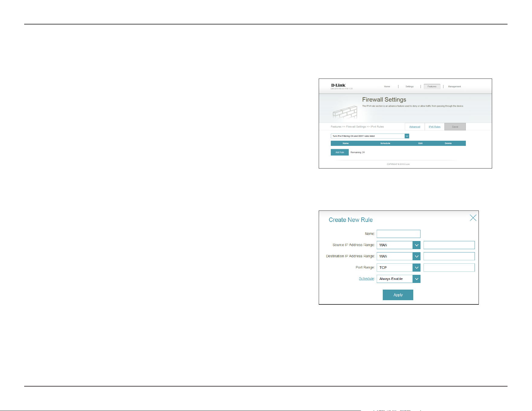Open the Schedule link
The image size is (532, 411).
(366, 279)
